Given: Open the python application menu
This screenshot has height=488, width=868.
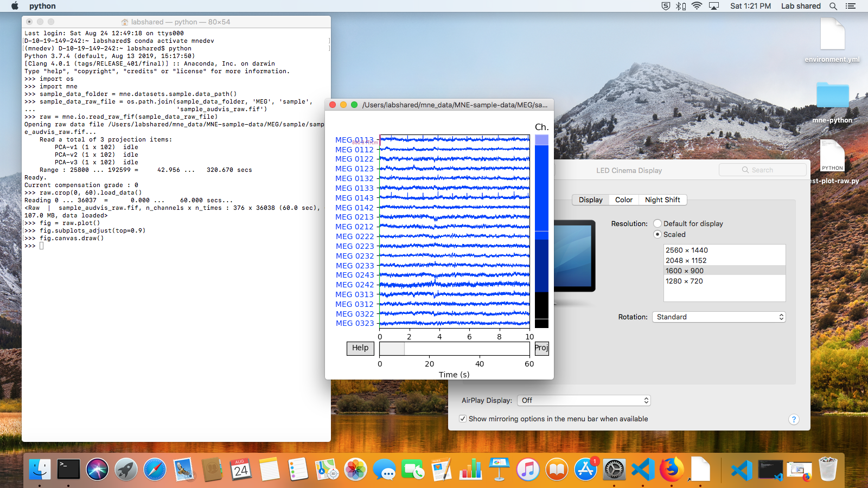Looking at the screenshot, I should (x=42, y=6).
